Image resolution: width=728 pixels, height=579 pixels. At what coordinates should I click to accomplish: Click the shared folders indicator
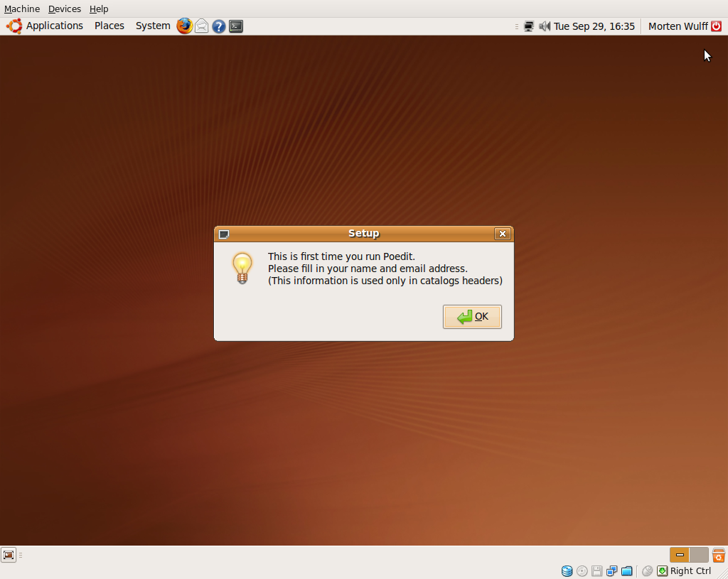(627, 571)
